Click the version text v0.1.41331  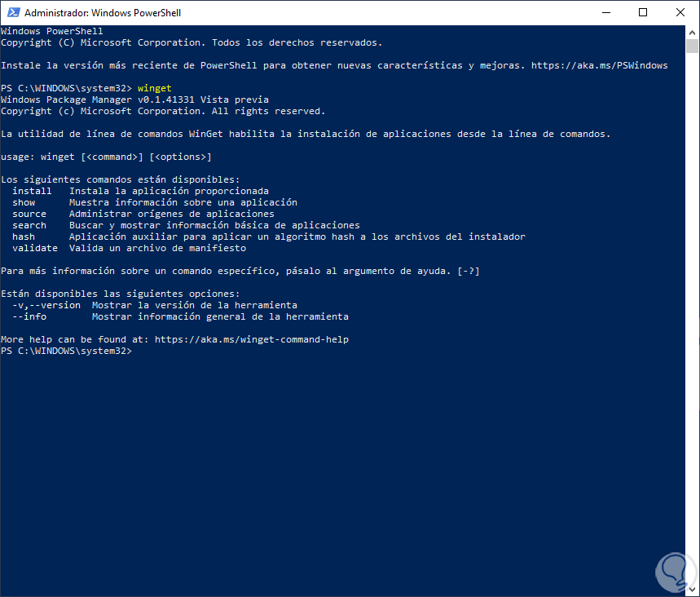pos(166,99)
